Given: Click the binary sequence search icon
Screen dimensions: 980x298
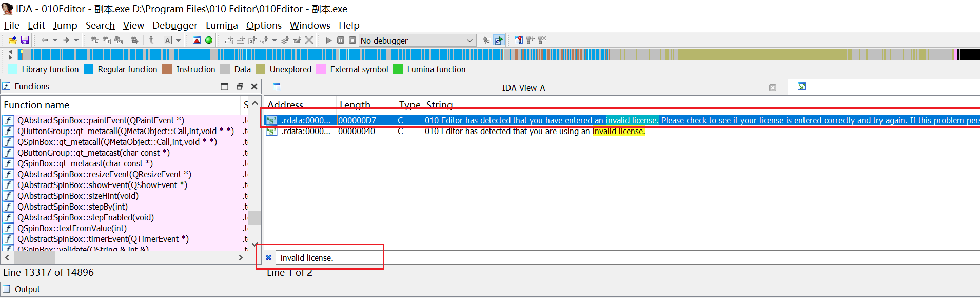Looking at the screenshot, I should 119,40.
